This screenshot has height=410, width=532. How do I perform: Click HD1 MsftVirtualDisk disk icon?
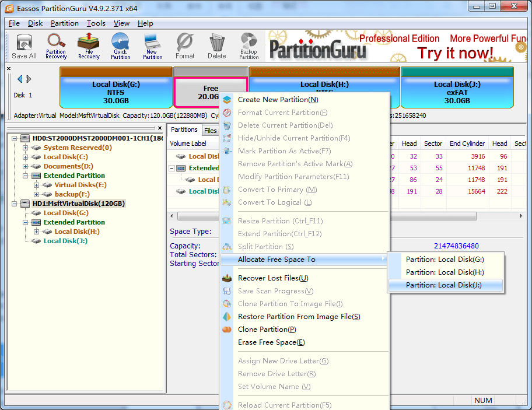pos(25,204)
